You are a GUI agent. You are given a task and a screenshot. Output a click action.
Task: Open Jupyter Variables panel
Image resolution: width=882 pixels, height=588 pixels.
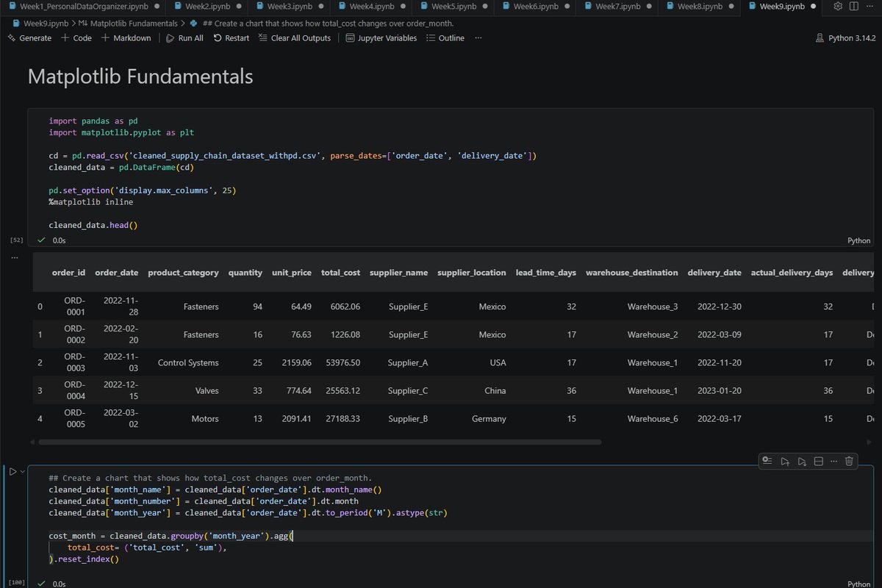pyautogui.click(x=381, y=37)
